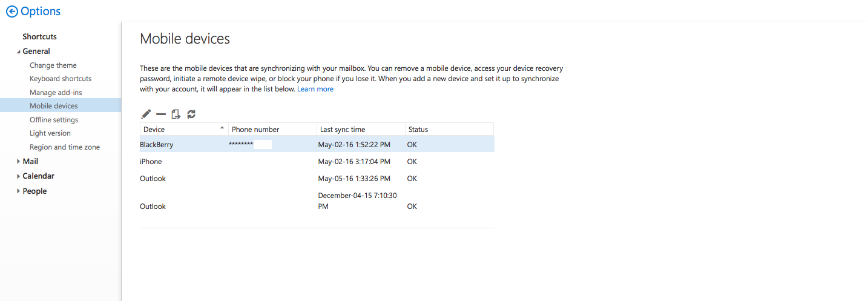
Task: Expand the People section
Action: [x=19, y=191]
